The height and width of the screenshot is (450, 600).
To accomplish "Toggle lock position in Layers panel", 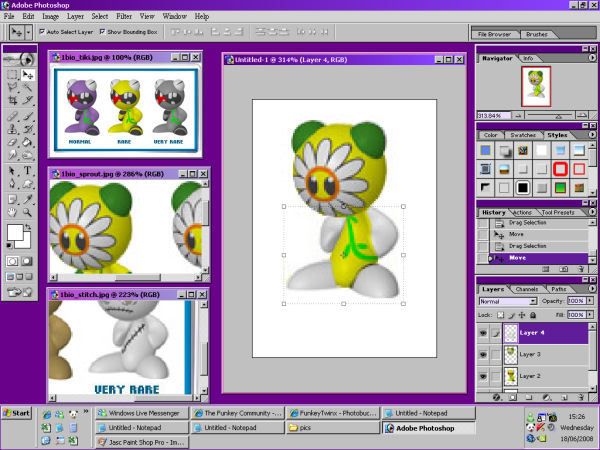I will [522, 315].
